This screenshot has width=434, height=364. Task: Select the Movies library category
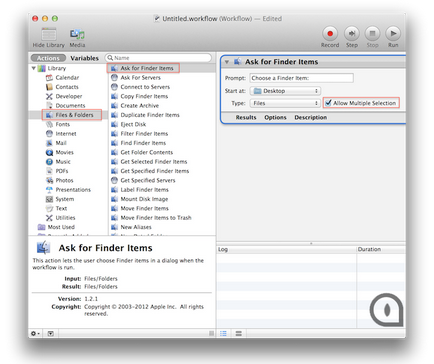click(x=64, y=152)
